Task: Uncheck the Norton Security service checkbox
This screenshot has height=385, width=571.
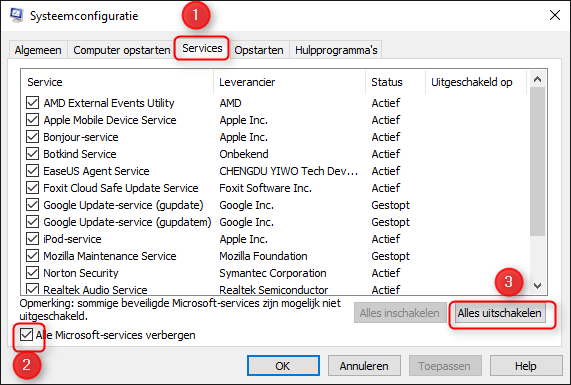Action: (x=32, y=273)
